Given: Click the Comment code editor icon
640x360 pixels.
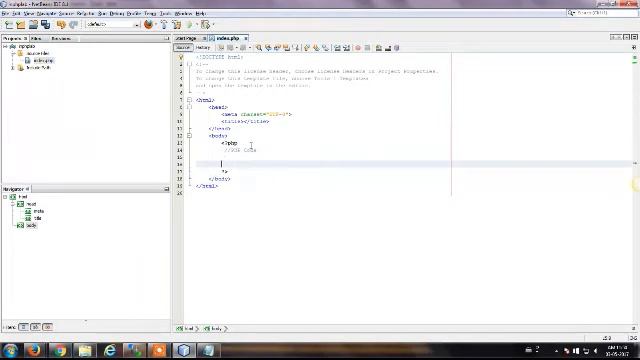Looking at the screenshot, I should (x=379, y=48).
